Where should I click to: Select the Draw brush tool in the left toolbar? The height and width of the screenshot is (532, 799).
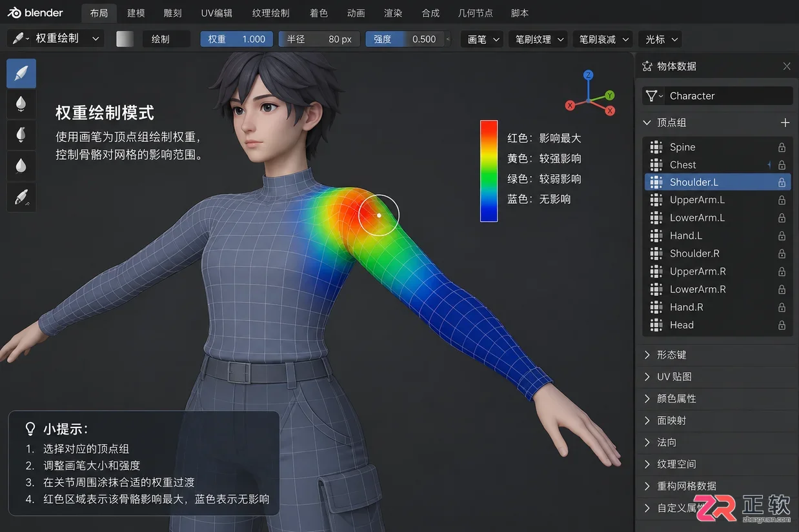coord(21,74)
